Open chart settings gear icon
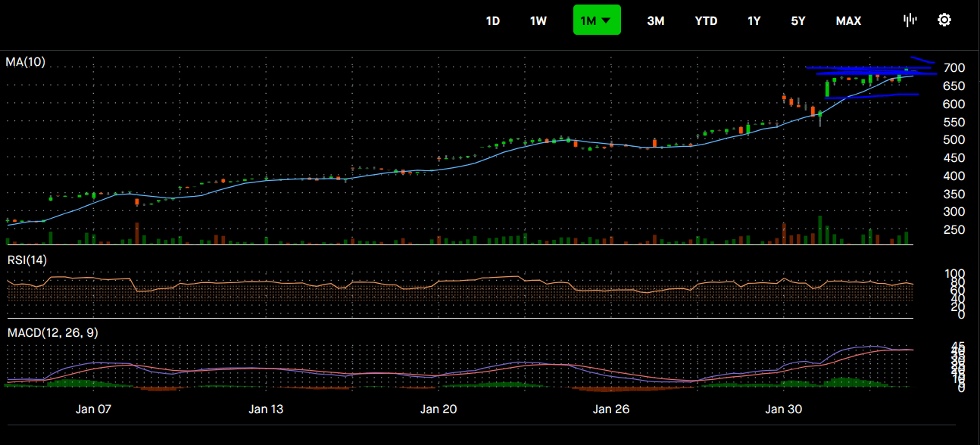Screen dimensions: 980x445 click(x=944, y=20)
